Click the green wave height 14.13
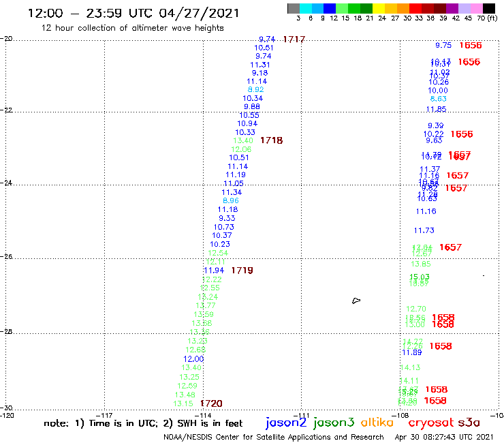 tap(411, 367)
